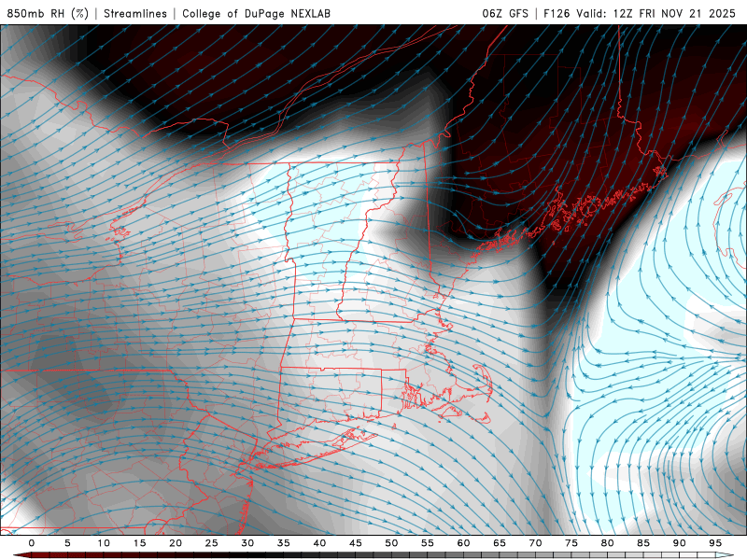The image size is (747, 560).
Task: Click the "Streamlines" header label
Action: 135,13
